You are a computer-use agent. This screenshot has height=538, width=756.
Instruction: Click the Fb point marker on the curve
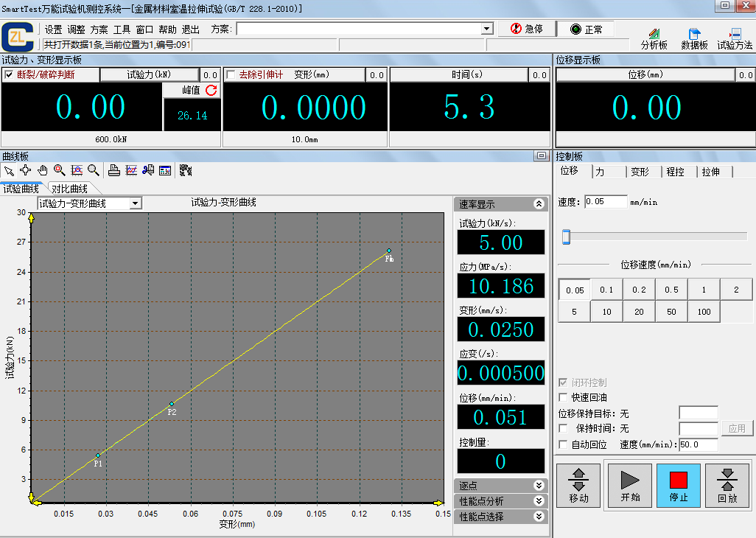[x=389, y=251]
